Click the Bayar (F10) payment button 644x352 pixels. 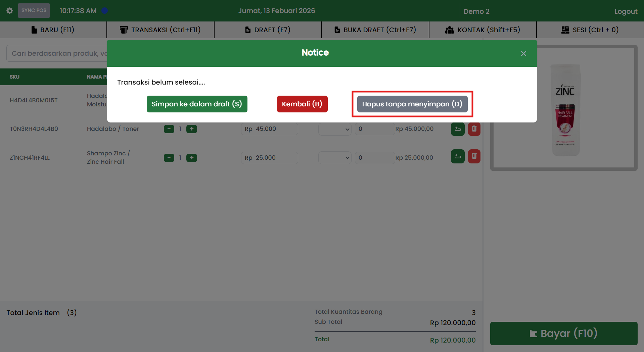[x=563, y=333]
